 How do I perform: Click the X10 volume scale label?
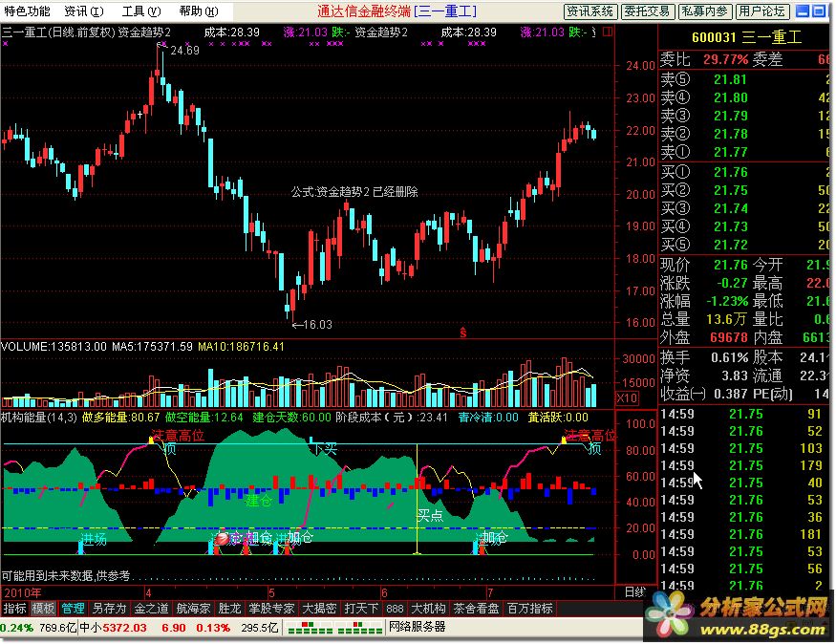click(627, 397)
